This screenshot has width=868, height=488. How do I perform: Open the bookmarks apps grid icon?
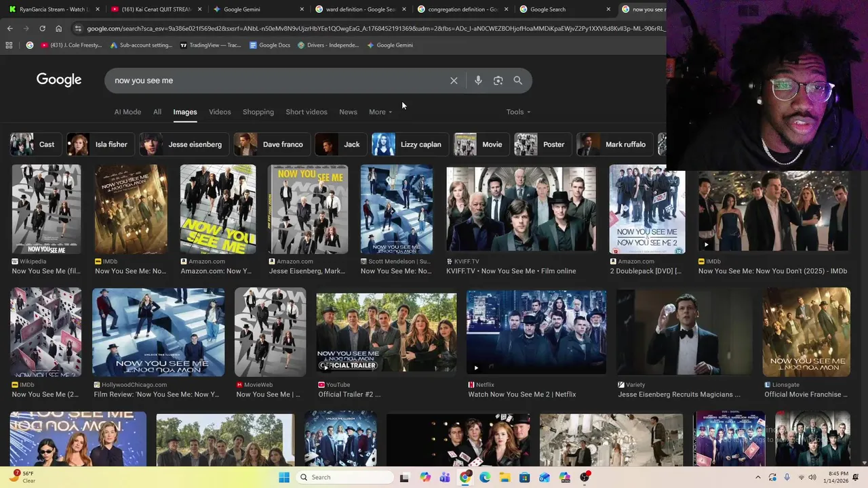pyautogui.click(x=9, y=45)
